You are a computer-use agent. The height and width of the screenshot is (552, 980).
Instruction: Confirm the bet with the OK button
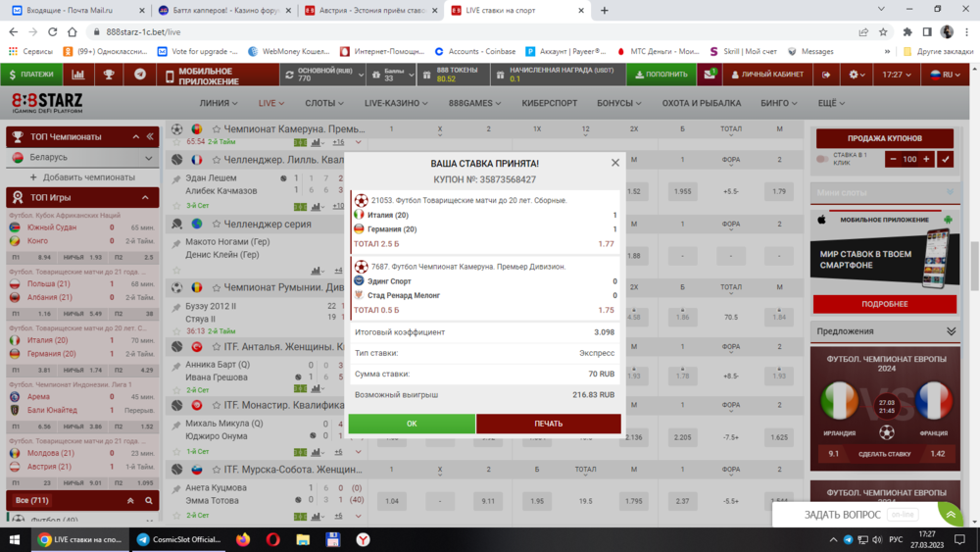[412, 424]
